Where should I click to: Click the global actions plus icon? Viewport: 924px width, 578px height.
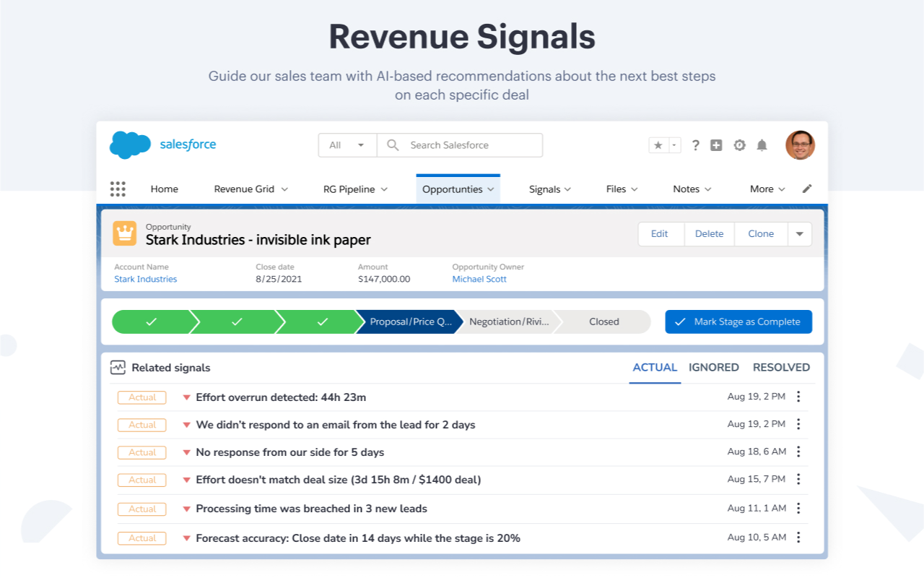(716, 145)
